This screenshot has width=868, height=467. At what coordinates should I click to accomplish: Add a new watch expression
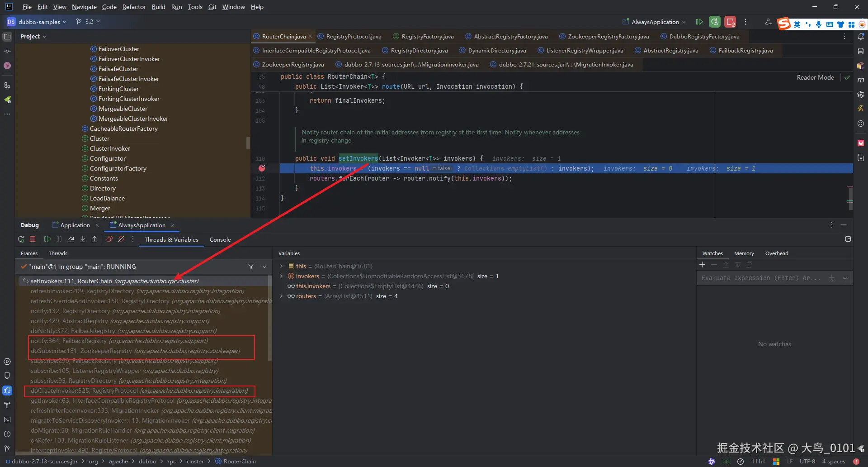[703, 265]
